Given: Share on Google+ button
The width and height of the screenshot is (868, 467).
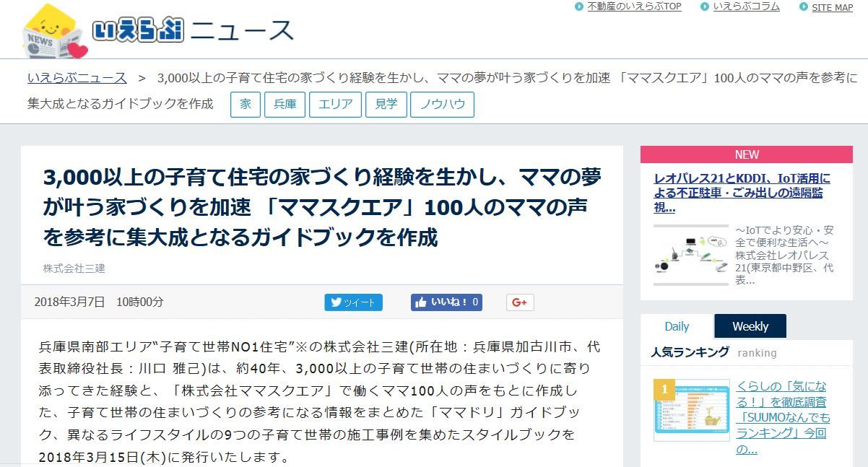Looking at the screenshot, I should pyautogui.click(x=520, y=302).
